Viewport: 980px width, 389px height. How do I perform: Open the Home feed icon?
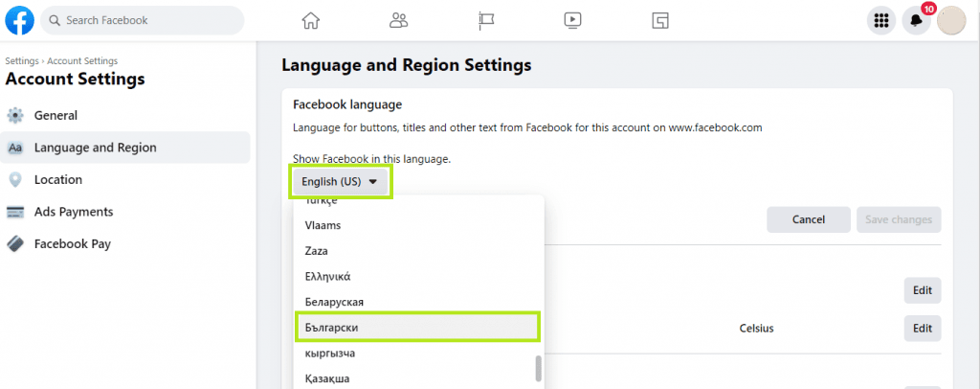coord(311,21)
